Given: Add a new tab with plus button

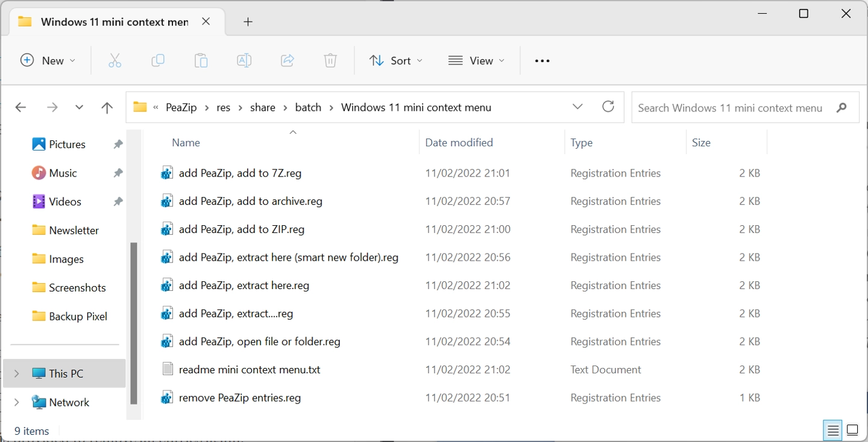Looking at the screenshot, I should 248,22.
